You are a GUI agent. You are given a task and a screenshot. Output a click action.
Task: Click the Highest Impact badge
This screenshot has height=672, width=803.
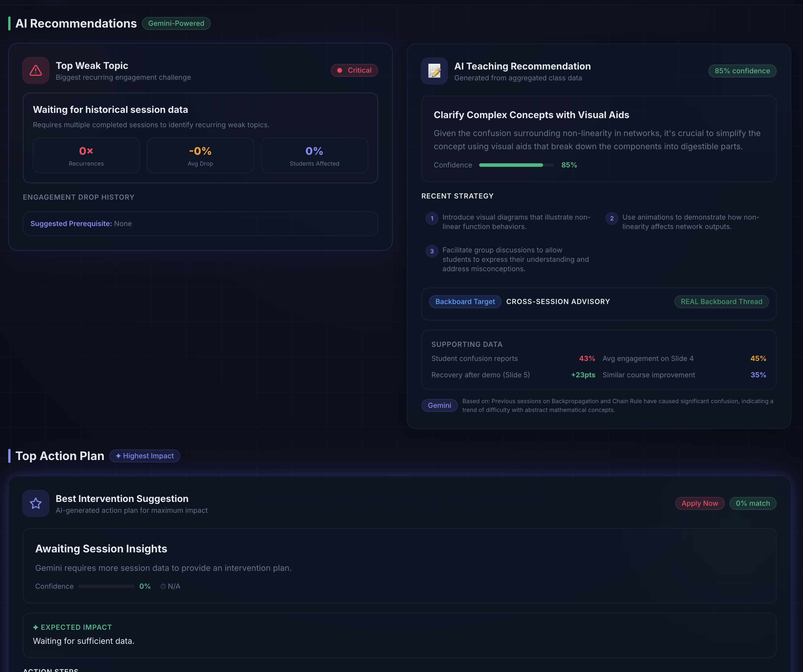pos(144,456)
